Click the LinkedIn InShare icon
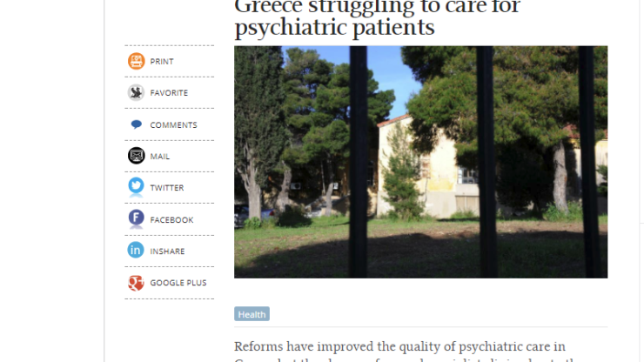This screenshot has height=362, width=644. 136,251
